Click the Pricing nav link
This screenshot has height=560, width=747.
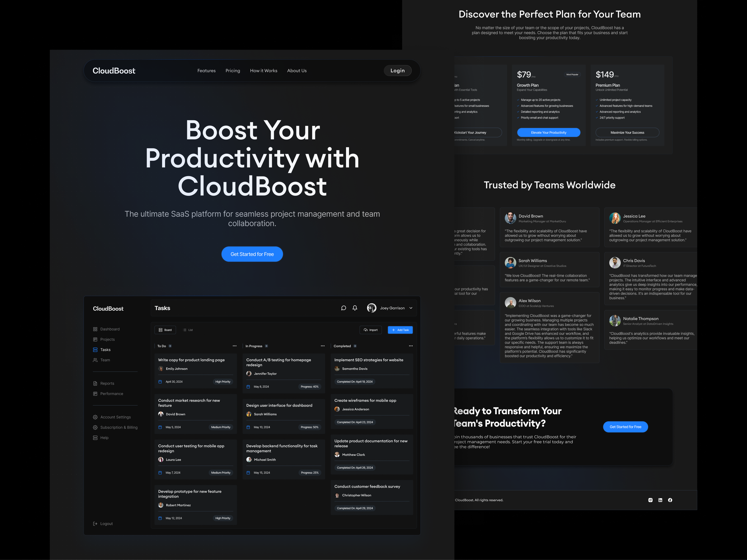[233, 71]
